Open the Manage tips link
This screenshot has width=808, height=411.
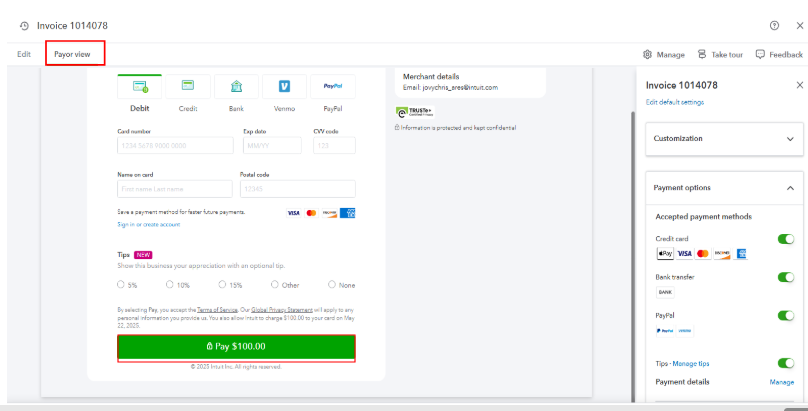tap(691, 364)
